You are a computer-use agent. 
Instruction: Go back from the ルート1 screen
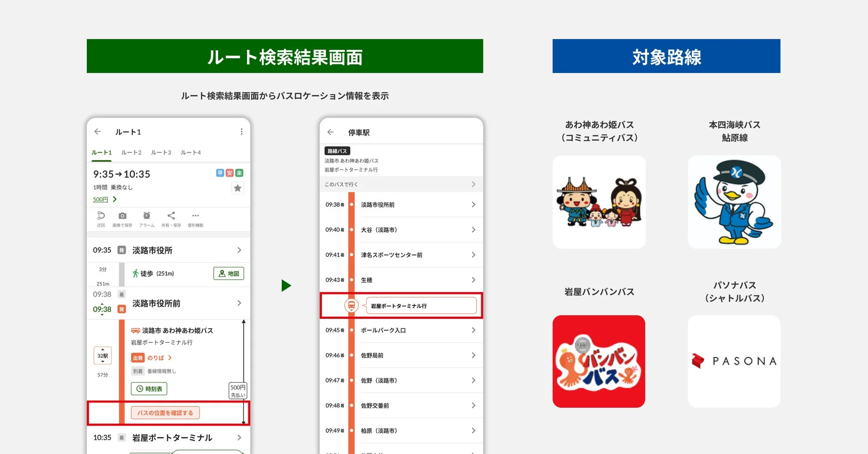(97, 132)
